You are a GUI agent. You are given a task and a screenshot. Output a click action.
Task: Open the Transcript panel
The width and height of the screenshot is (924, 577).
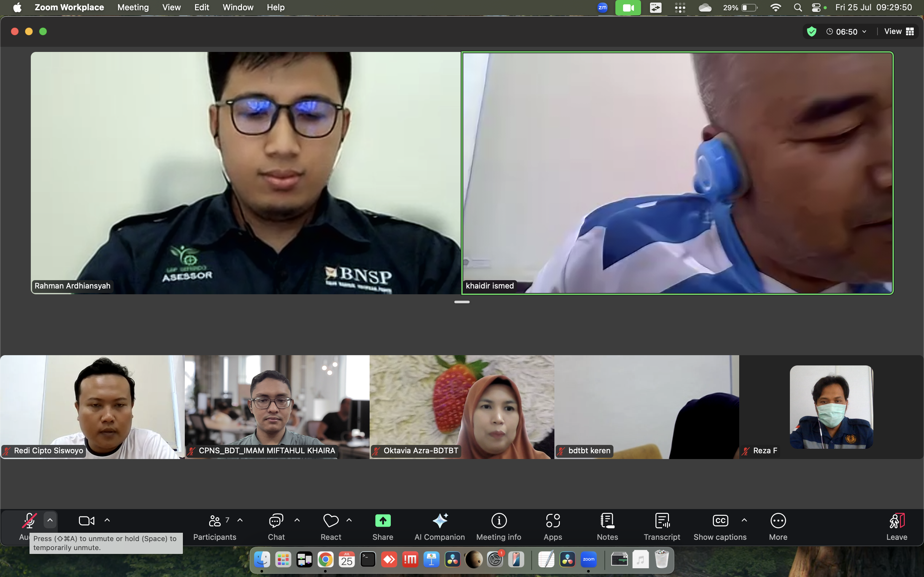662,526
